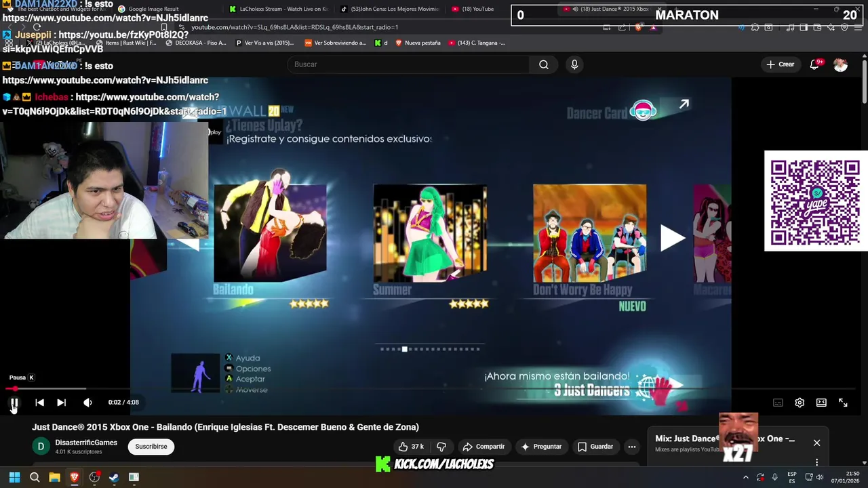Click the magnifier search button
Viewport: 868px width, 488px height.
544,64
